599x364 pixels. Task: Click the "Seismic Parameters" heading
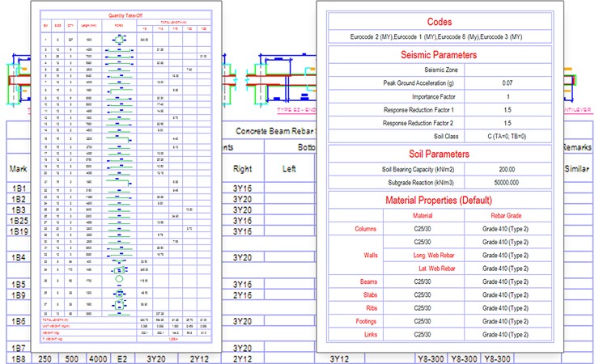tap(439, 55)
